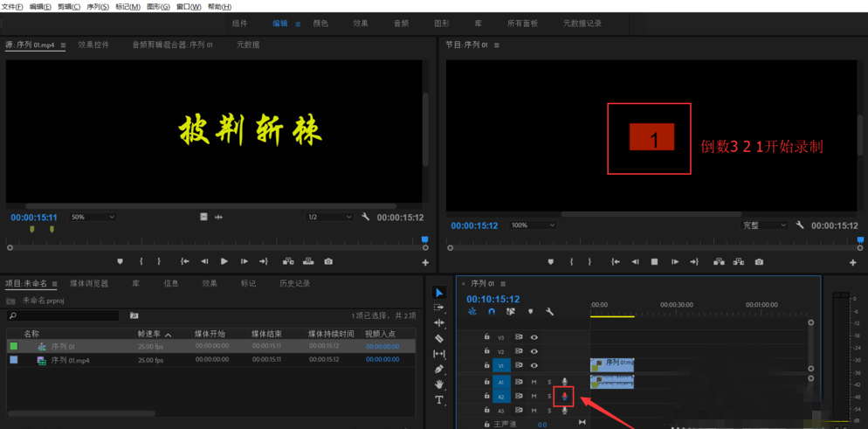Image resolution: width=868 pixels, height=429 pixels.
Task: Choose the Hand tool
Action: click(439, 384)
